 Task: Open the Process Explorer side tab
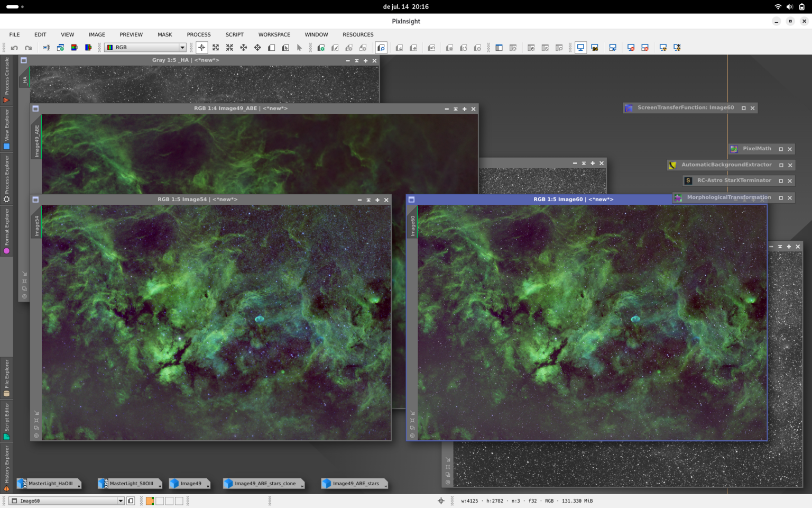click(6, 179)
